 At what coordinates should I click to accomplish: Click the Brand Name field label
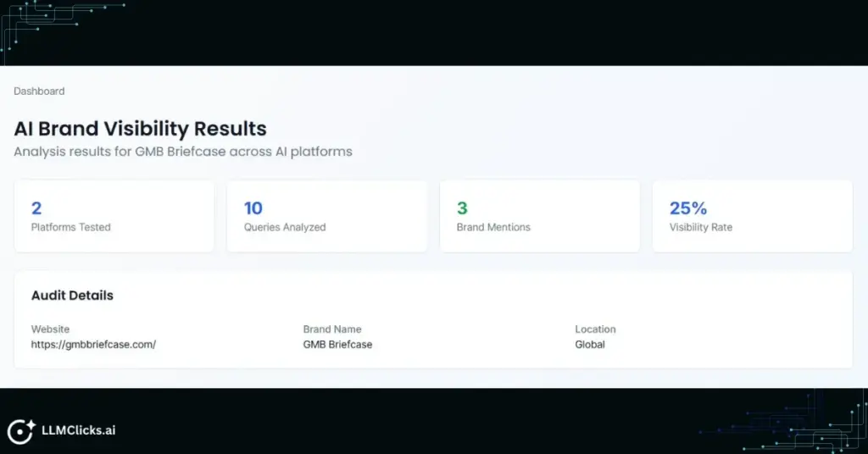332,329
